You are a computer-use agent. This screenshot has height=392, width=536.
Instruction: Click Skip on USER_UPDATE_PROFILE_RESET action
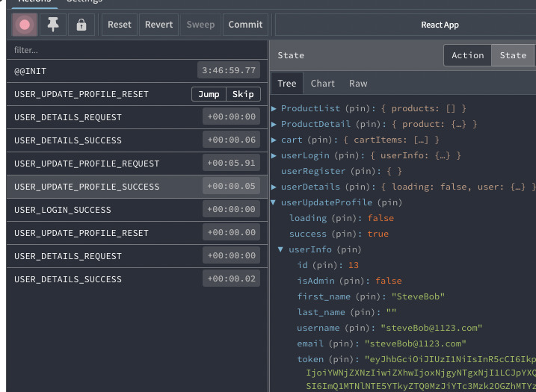pos(243,94)
